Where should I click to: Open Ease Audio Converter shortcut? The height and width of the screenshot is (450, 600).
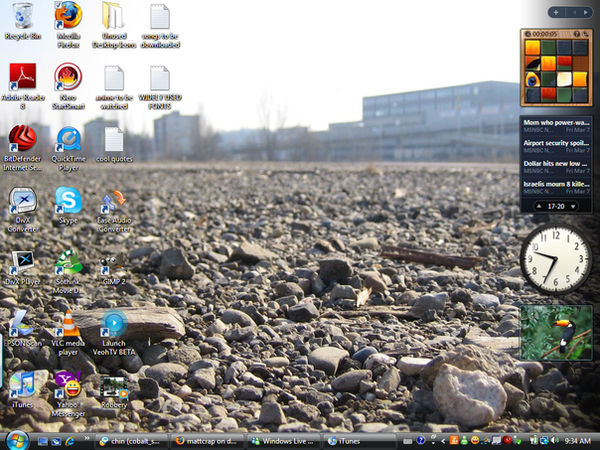point(114,212)
